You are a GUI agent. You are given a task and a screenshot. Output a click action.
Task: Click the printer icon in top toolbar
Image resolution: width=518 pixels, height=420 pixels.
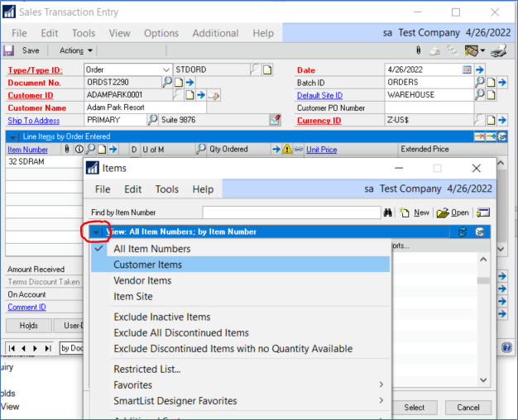(x=498, y=50)
